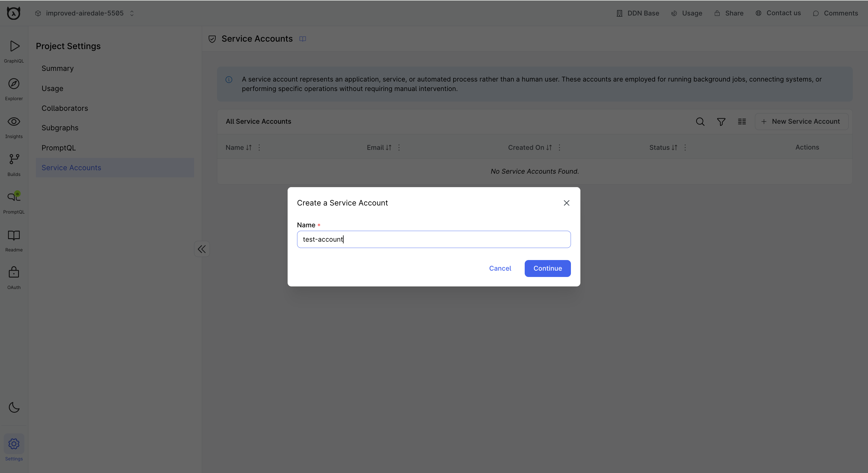Open the GraphiQL panel
The width and height of the screenshot is (868, 473).
click(14, 51)
